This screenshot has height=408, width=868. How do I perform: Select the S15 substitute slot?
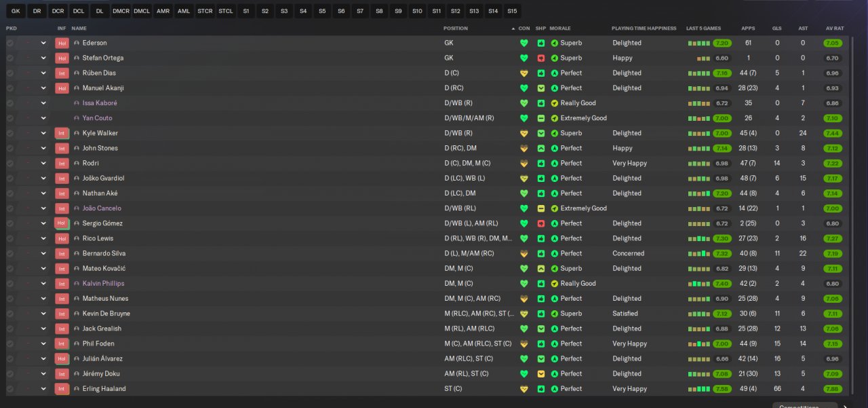[512, 11]
